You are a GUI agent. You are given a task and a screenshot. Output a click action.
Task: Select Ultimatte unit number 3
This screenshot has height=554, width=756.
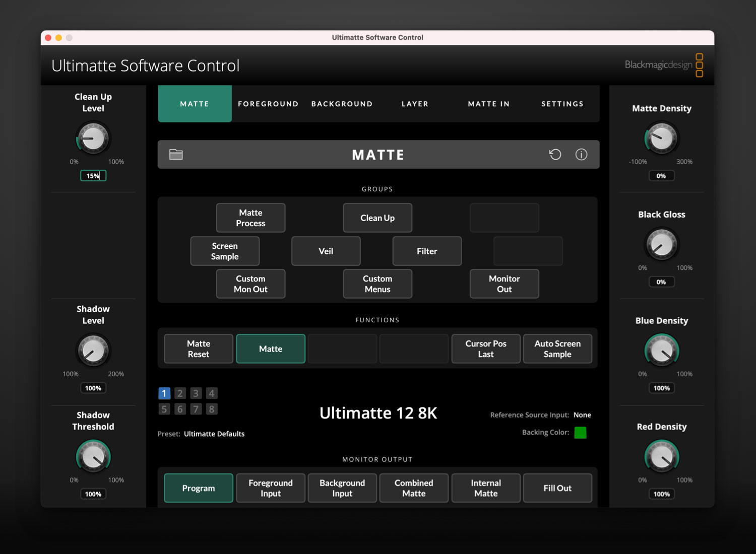196,393
